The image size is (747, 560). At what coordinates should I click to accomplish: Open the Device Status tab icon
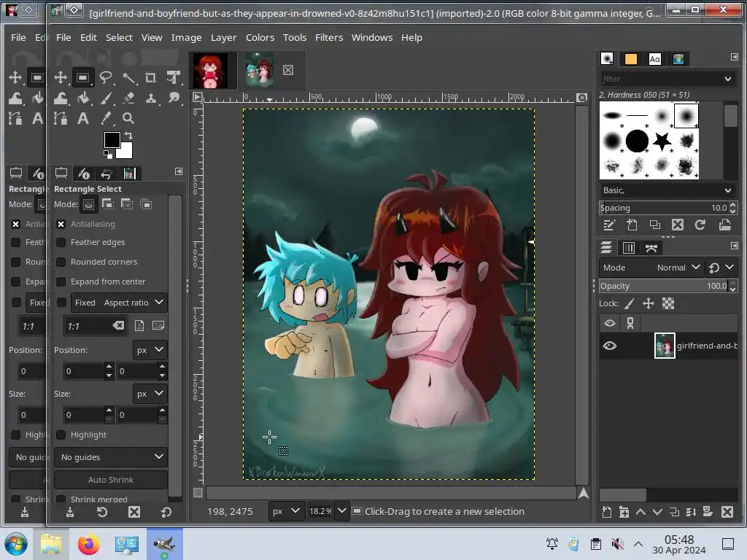[x=83, y=174]
